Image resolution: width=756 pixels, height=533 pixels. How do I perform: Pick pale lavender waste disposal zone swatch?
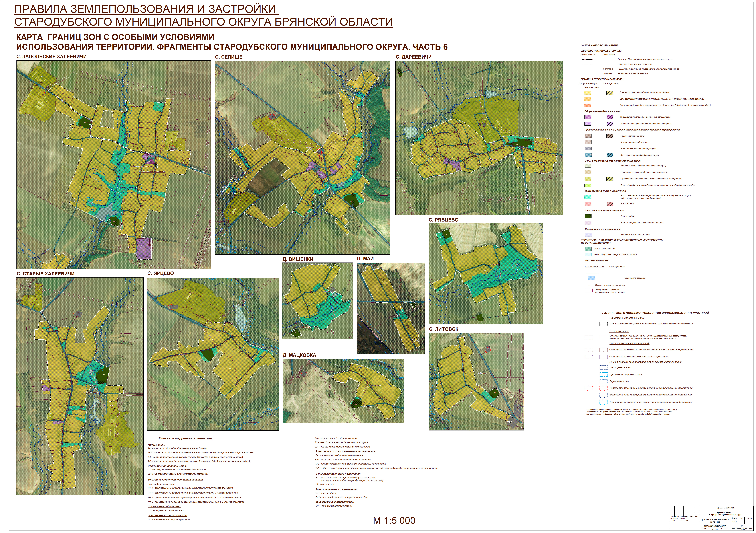[x=588, y=223]
